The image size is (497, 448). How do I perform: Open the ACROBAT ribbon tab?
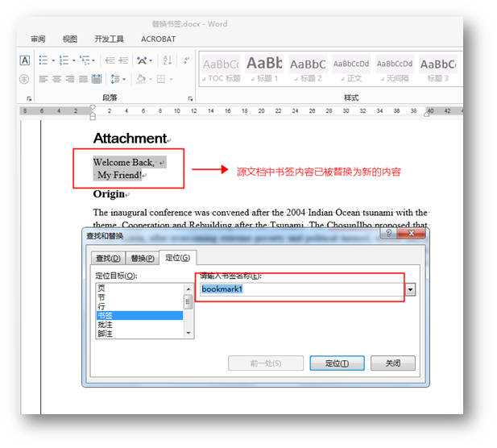[x=158, y=39]
